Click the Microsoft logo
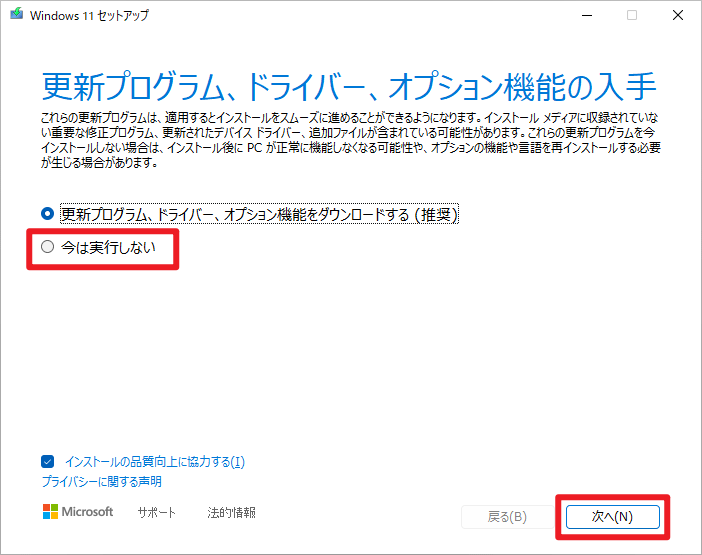This screenshot has width=702, height=555. (x=78, y=512)
